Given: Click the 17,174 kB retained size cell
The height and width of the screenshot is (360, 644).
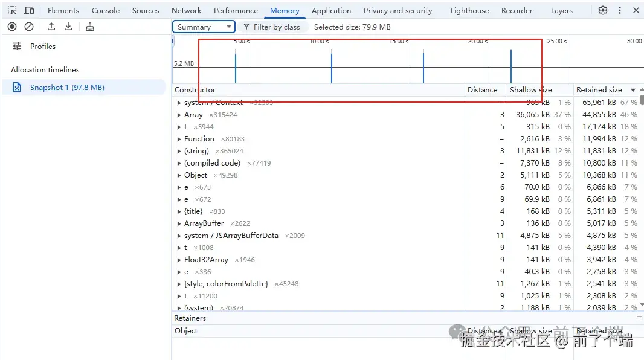Looking at the screenshot, I should click(x=599, y=126).
